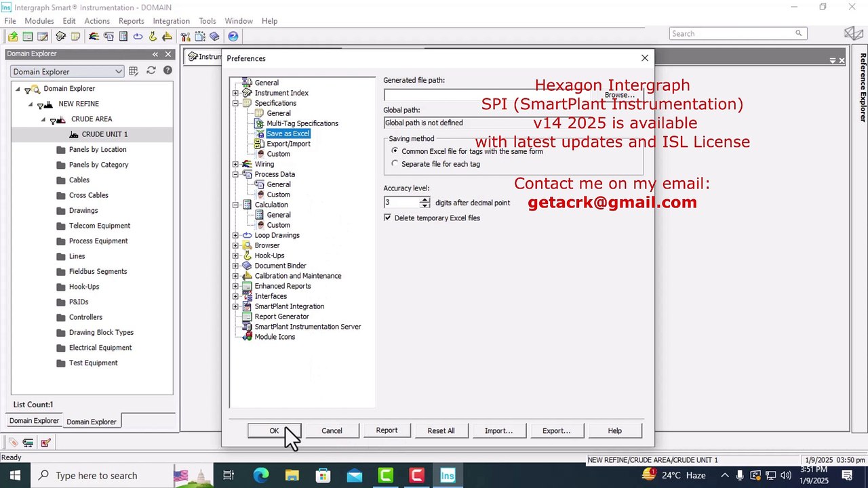This screenshot has width=868, height=488.
Task: Open the Hook-Ups toolbar icon
Action: (x=153, y=37)
